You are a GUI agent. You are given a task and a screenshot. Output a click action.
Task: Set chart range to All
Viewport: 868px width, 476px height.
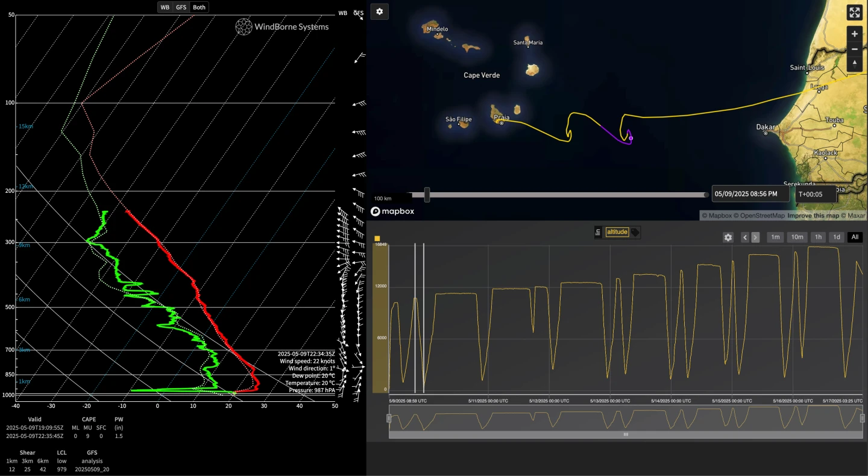point(855,237)
